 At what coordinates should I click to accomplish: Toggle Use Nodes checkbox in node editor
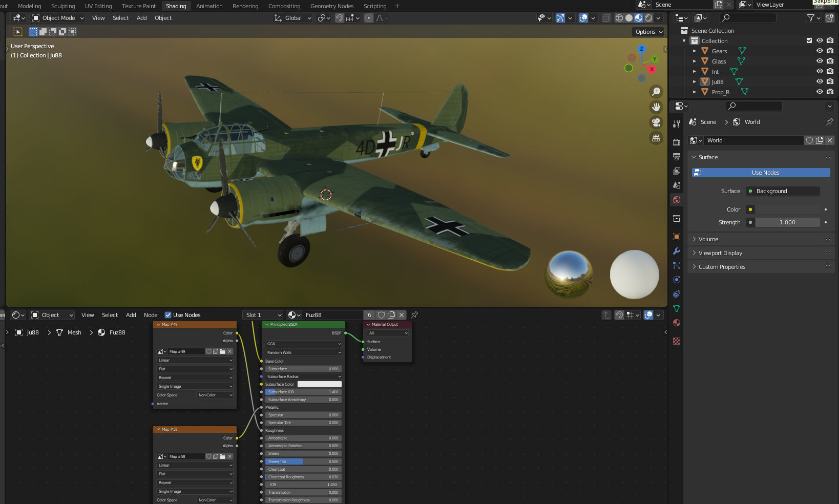168,315
